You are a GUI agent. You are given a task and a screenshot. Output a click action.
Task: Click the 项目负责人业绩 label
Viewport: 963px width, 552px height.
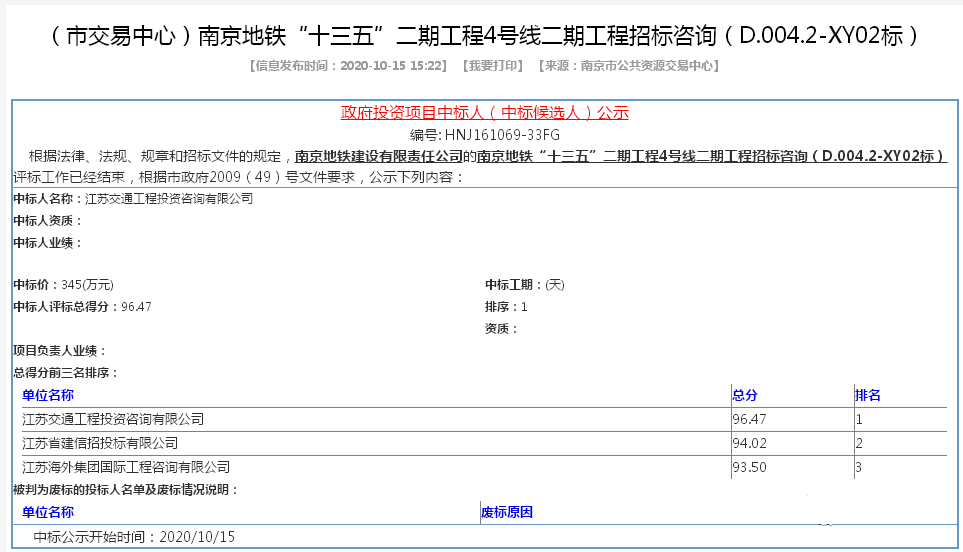[60, 351]
